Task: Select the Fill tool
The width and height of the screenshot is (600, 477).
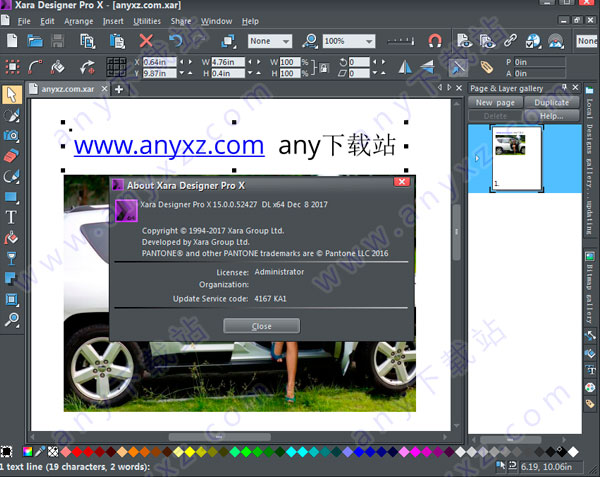Action: (x=11, y=238)
